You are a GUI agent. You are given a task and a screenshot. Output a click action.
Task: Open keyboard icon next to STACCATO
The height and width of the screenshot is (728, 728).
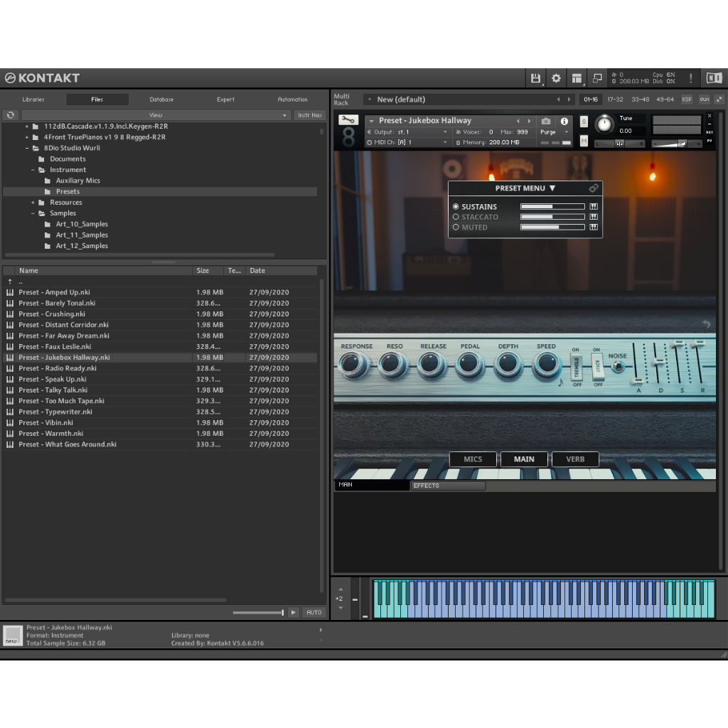click(594, 217)
